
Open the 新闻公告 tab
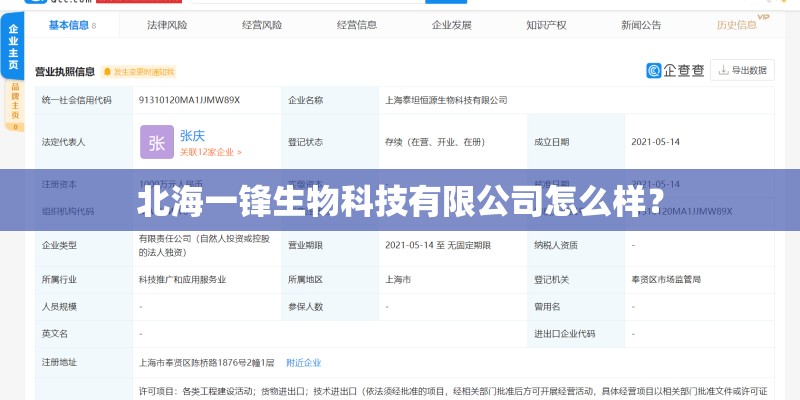tap(641, 25)
